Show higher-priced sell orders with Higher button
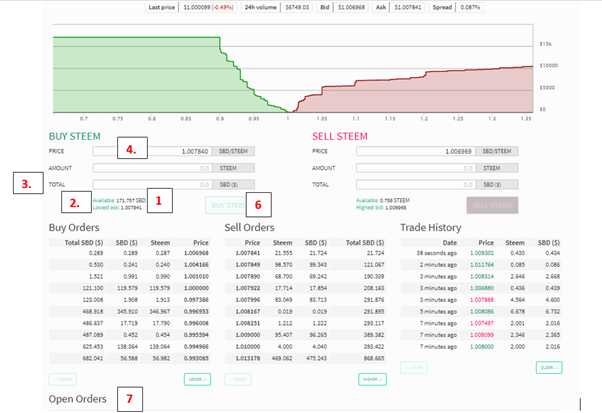 coord(372,379)
